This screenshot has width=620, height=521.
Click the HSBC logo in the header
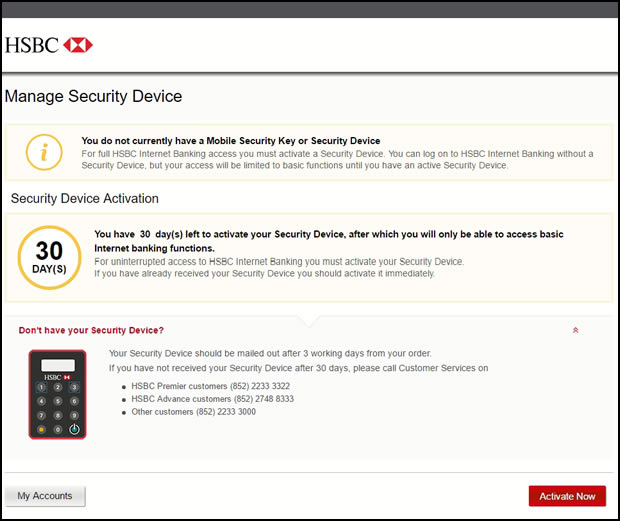click(x=49, y=45)
